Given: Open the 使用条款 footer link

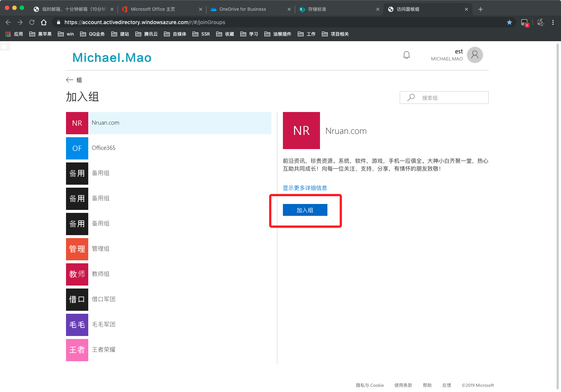Looking at the screenshot, I should (x=403, y=385).
